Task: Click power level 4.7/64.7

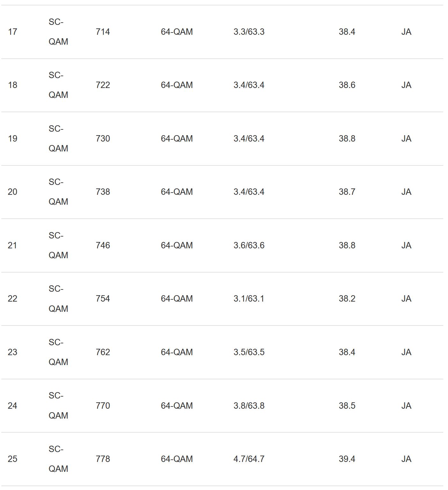Action: click(249, 459)
